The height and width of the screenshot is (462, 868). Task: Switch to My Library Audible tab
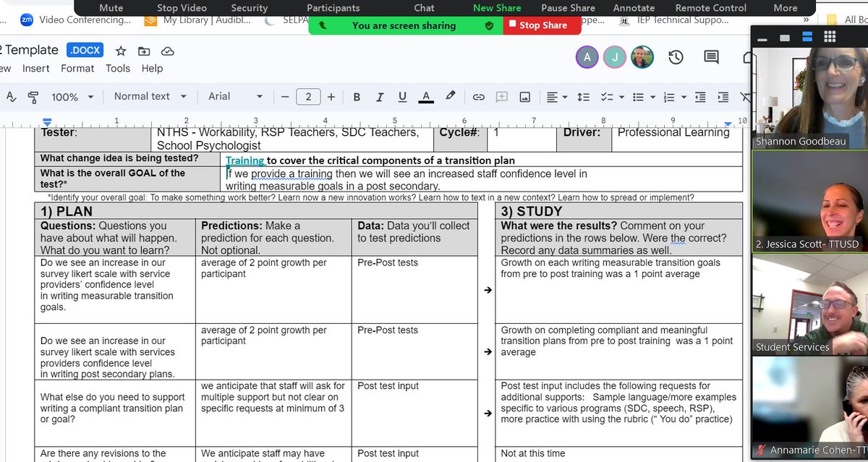pos(197,20)
